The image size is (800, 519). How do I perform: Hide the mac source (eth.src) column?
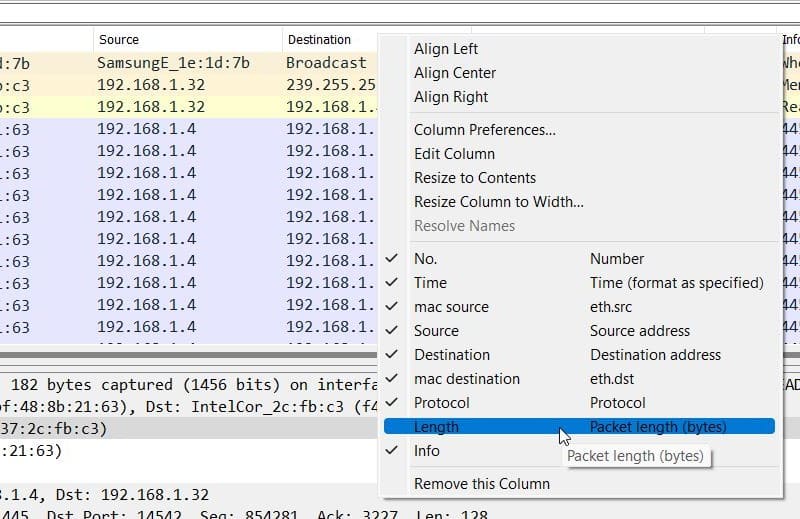pyautogui.click(x=451, y=307)
